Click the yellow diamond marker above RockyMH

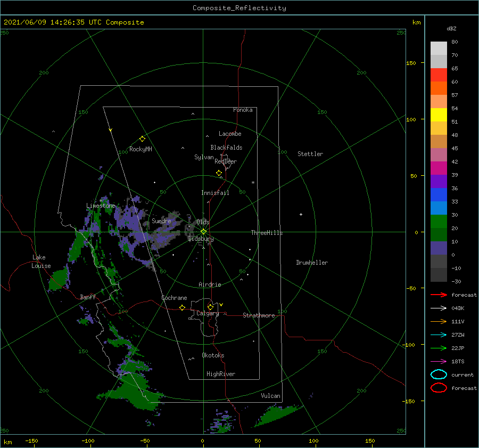point(142,139)
